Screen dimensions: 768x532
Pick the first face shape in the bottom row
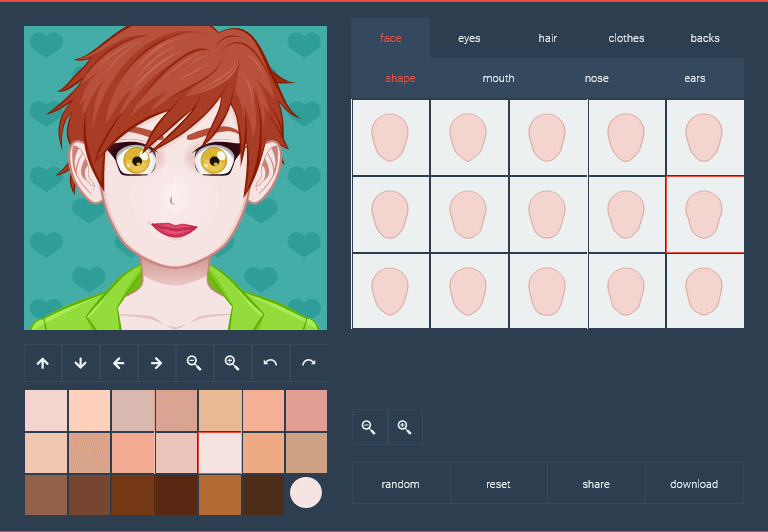tap(391, 291)
